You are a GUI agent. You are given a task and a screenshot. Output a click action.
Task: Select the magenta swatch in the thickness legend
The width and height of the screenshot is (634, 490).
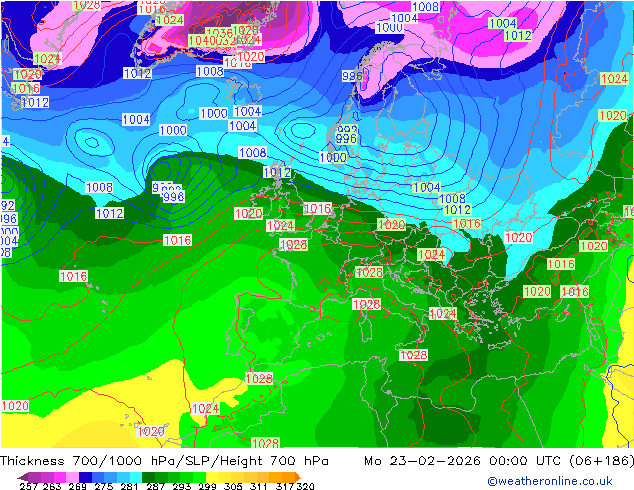[60, 477]
